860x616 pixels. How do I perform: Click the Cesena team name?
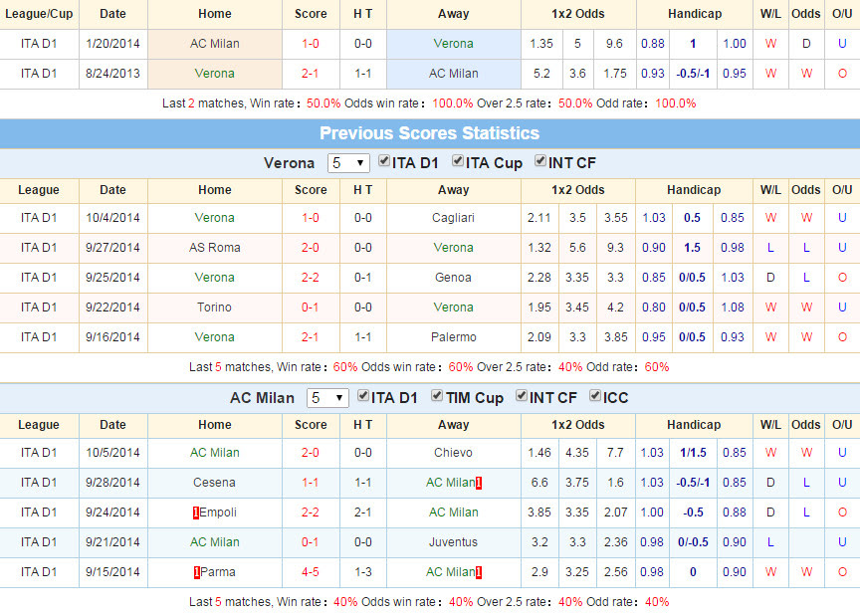click(x=214, y=483)
